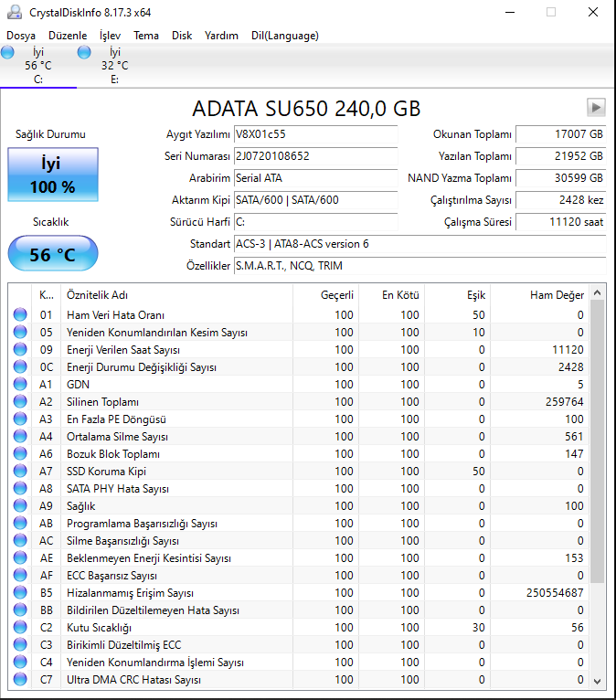Click status icon for En Fazla PE Döngüsü
This screenshot has width=616, height=700.
tap(20, 419)
